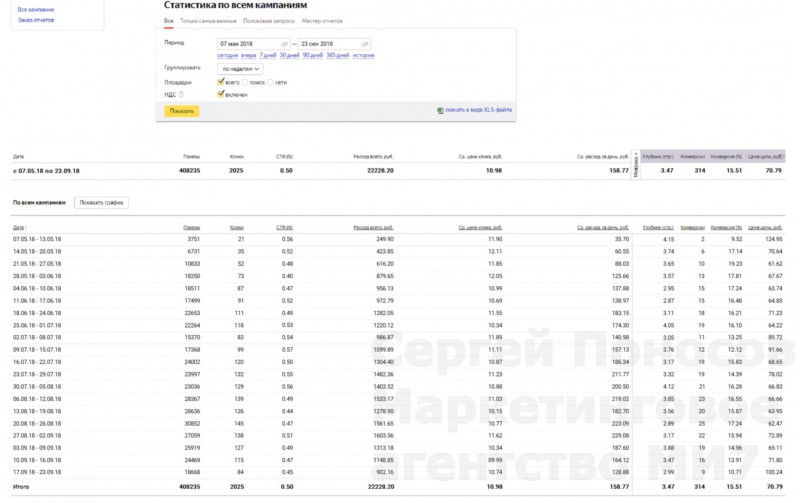This screenshot has width=800, height=503.
Task: Collapse the vertical Метрика panel tab
Action: tap(636, 165)
